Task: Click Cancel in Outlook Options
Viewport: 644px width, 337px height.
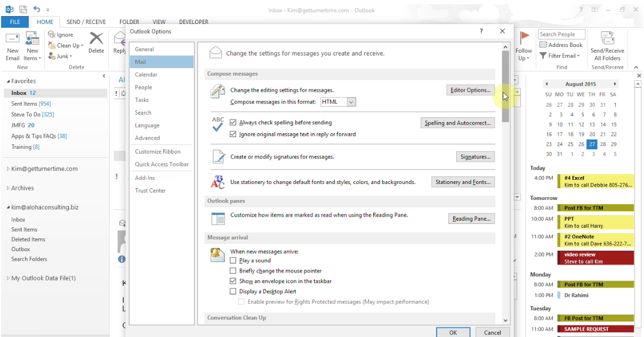Action: point(493,332)
